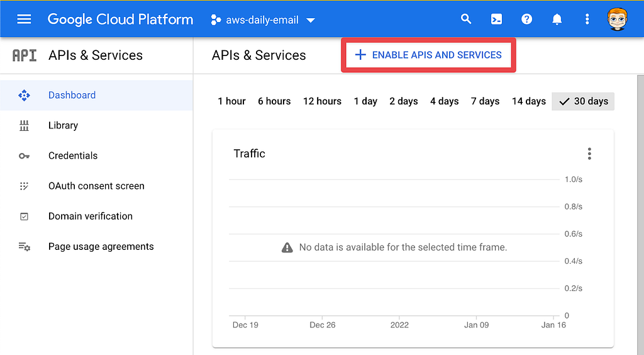Click the Google Cloud Platform logo text
644x355 pixels.
[120, 20]
